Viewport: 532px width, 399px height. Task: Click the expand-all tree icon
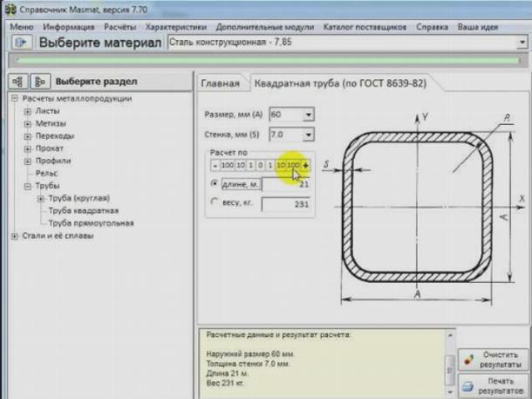tap(18, 81)
